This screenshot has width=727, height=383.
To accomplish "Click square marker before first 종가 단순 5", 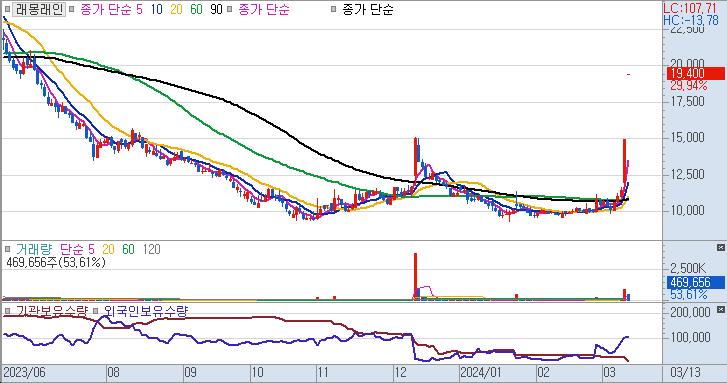I will 72,9.
